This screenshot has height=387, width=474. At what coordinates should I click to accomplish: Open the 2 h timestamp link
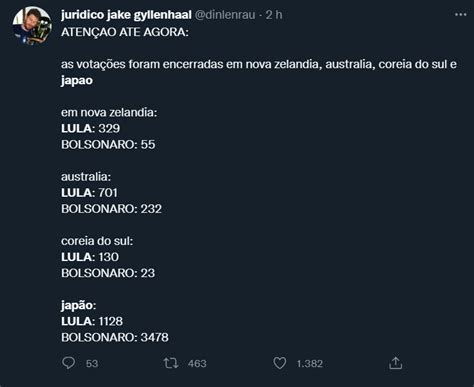point(274,15)
